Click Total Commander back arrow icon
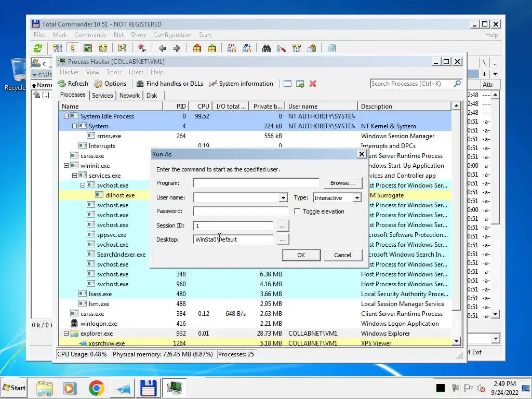The width and height of the screenshot is (532, 399). point(162,48)
